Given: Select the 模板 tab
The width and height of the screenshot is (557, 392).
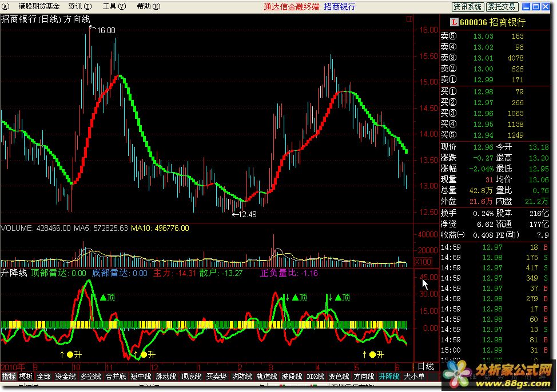Looking at the screenshot, I should pyautogui.click(x=26, y=376).
